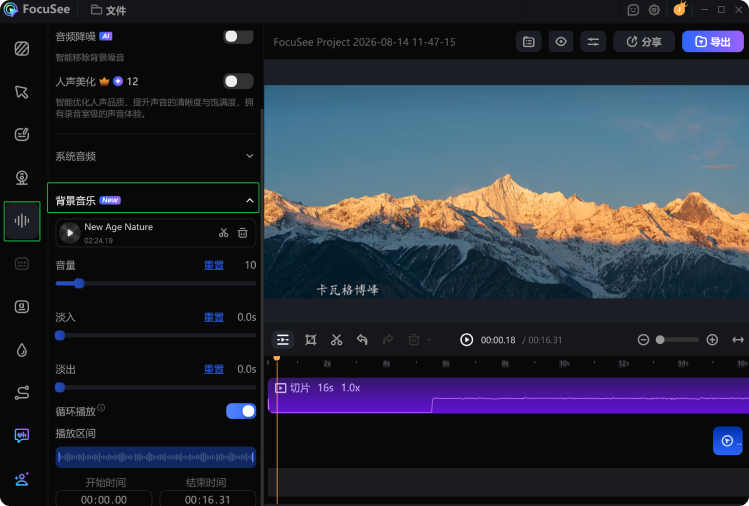Open the avatar person sidebar icon

click(x=22, y=479)
